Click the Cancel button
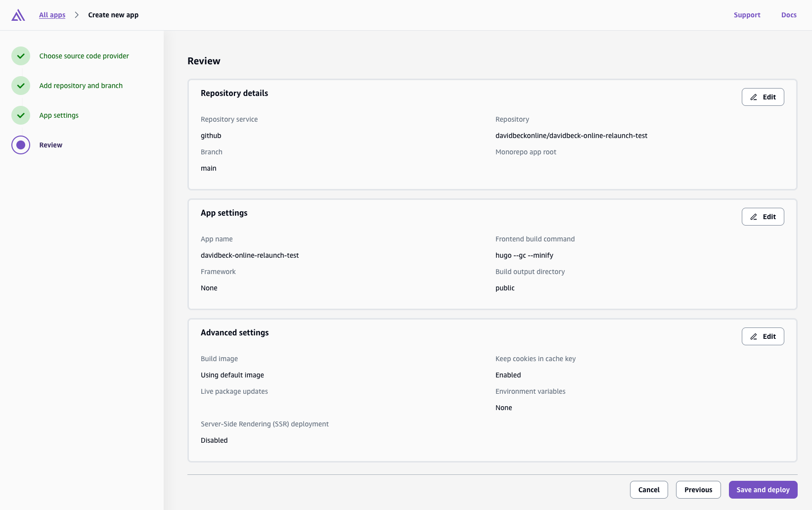Screen dimensions: 812x510 649,490
